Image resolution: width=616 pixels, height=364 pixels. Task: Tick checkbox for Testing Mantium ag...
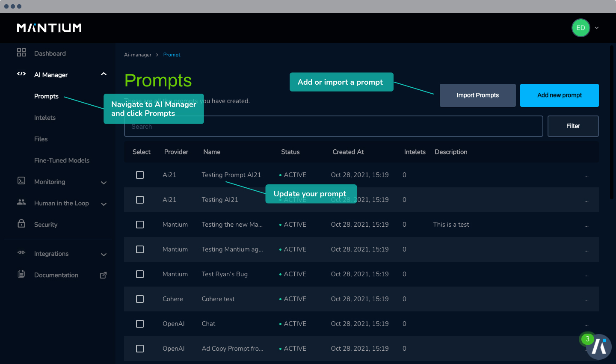[x=140, y=249]
